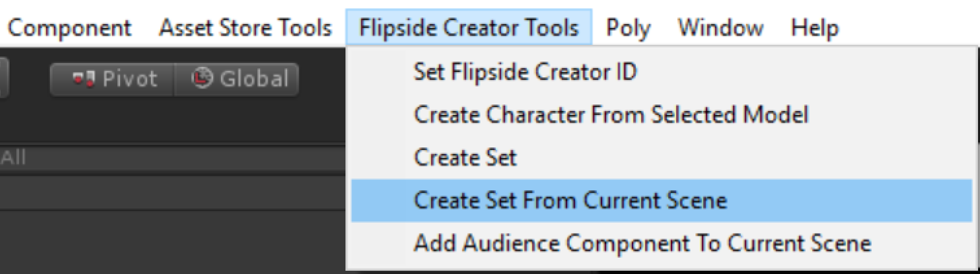This screenshot has width=980, height=274.
Task: Click the Pivot handle icon
Action: click(82, 79)
